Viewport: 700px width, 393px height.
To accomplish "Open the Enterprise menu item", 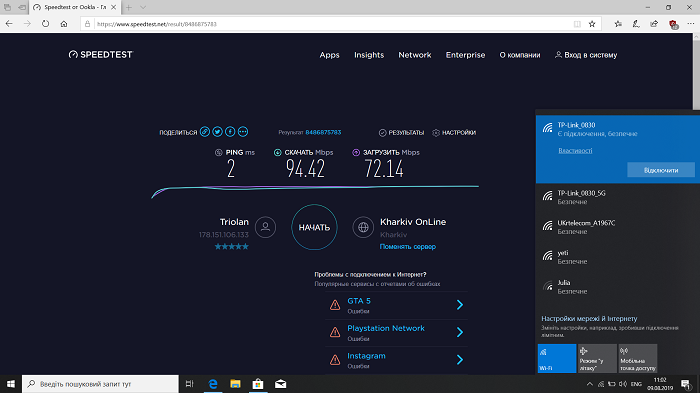I will click(465, 55).
